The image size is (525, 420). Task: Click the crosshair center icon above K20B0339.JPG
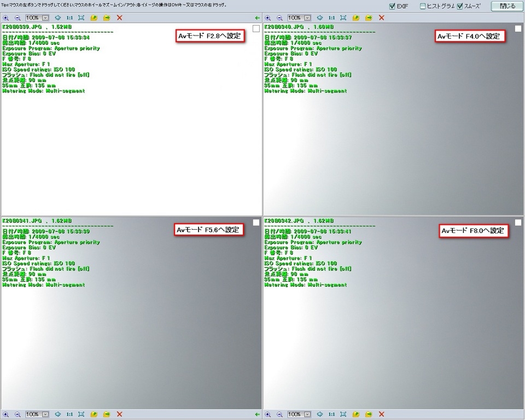[x=57, y=17]
